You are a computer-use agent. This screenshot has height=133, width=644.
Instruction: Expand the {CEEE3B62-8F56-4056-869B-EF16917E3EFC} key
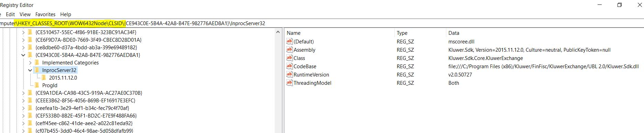[23, 101]
